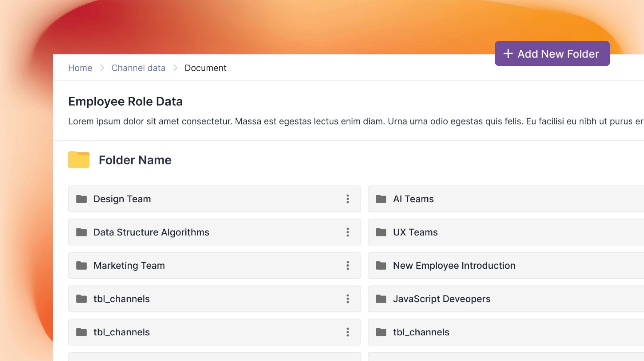Click the New Employee Introduction folder icon
This screenshot has height=361, width=644.
(381, 265)
